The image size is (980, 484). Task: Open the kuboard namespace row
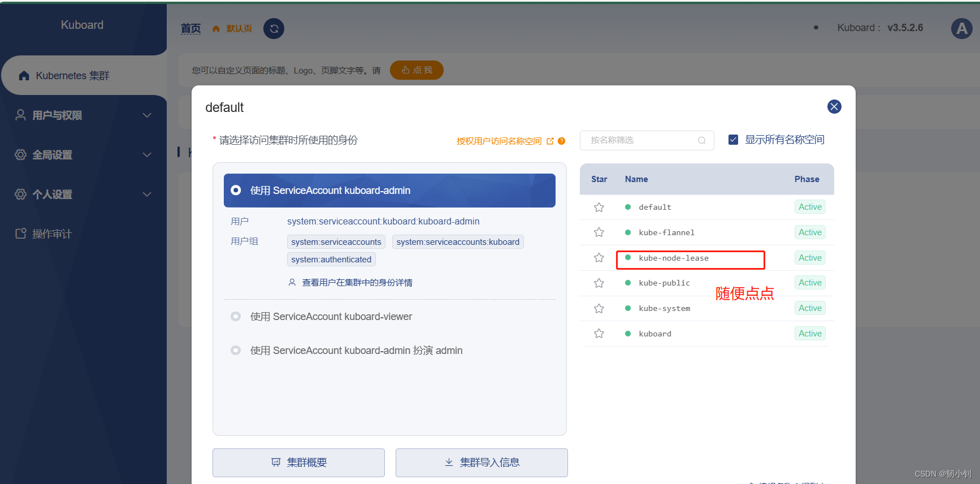[707, 334]
